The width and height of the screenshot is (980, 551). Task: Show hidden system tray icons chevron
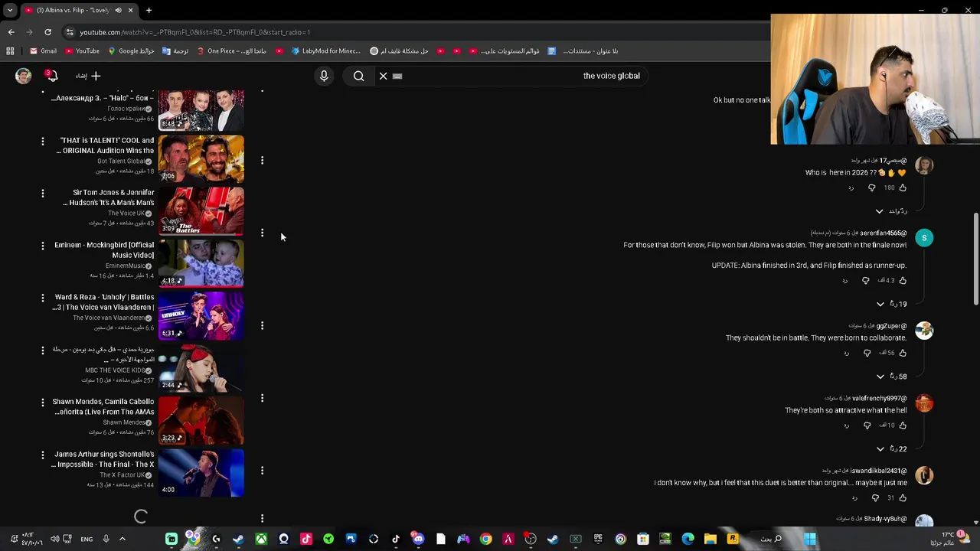pos(122,539)
